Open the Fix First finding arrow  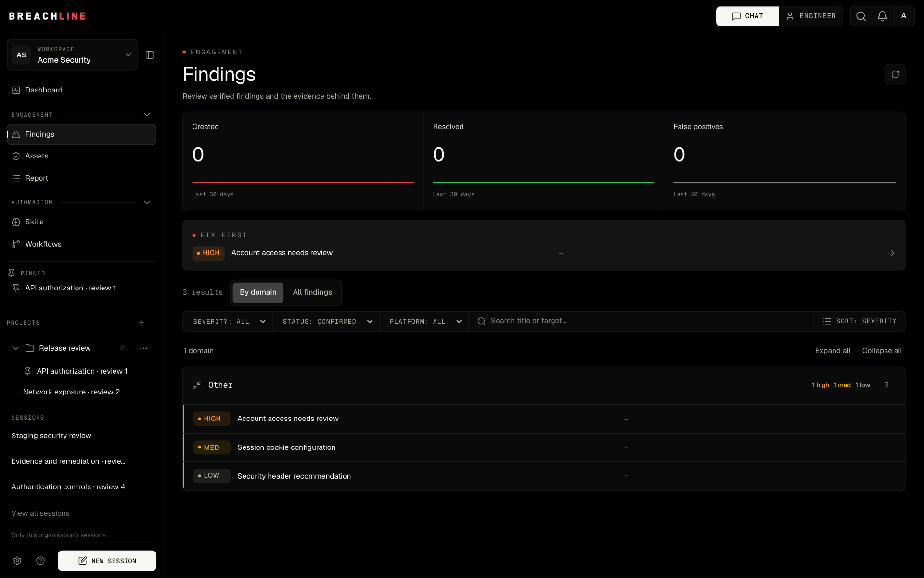[x=891, y=253]
